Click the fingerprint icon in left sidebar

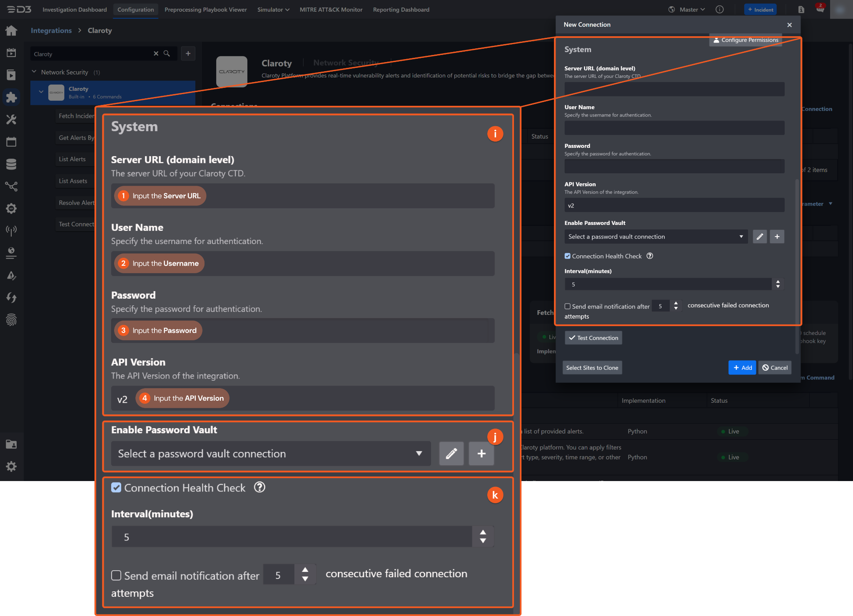[11, 320]
